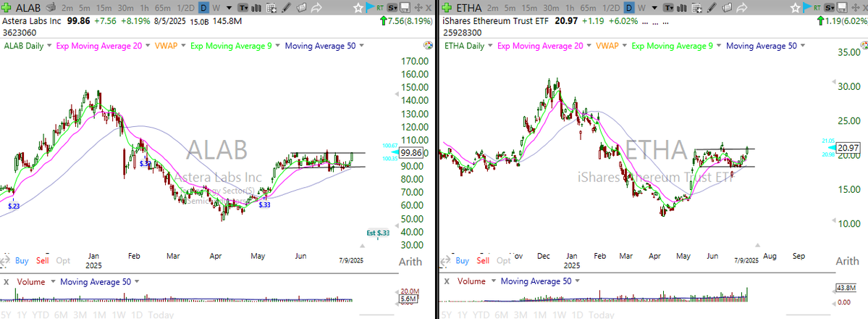
Task: Open the timeframe dropdown arrow on ALAB toolbar
Action: pos(229,8)
